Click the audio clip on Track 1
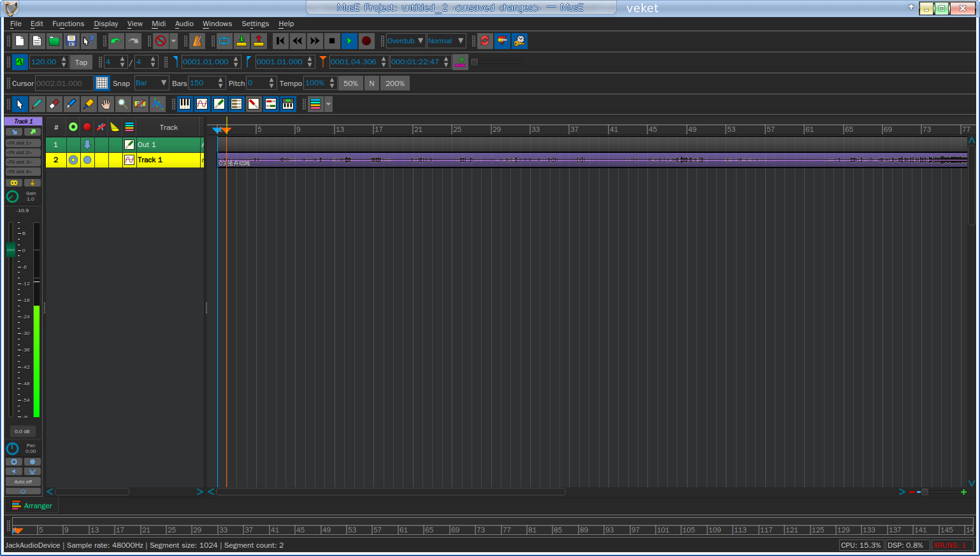The image size is (980, 556). point(593,160)
